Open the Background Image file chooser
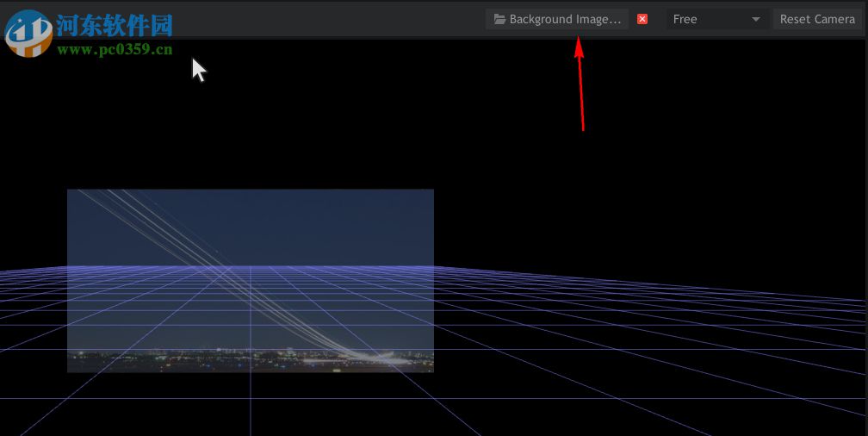The height and width of the screenshot is (436, 868). [557, 20]
